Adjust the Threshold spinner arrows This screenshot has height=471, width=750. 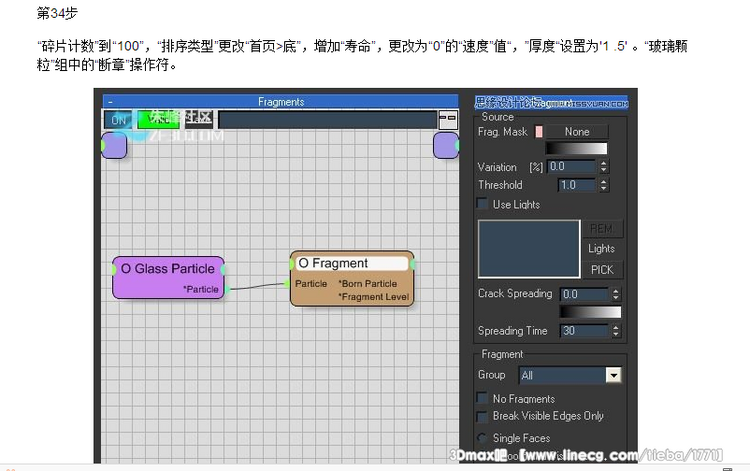(604, 185)
